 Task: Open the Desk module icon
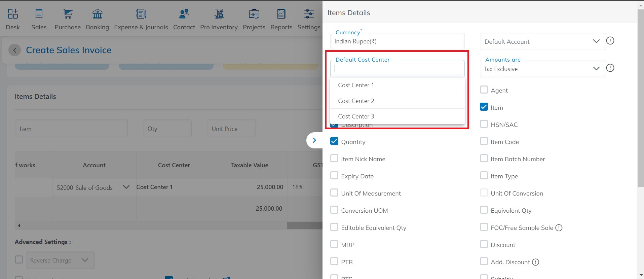[x=13, y=14]
